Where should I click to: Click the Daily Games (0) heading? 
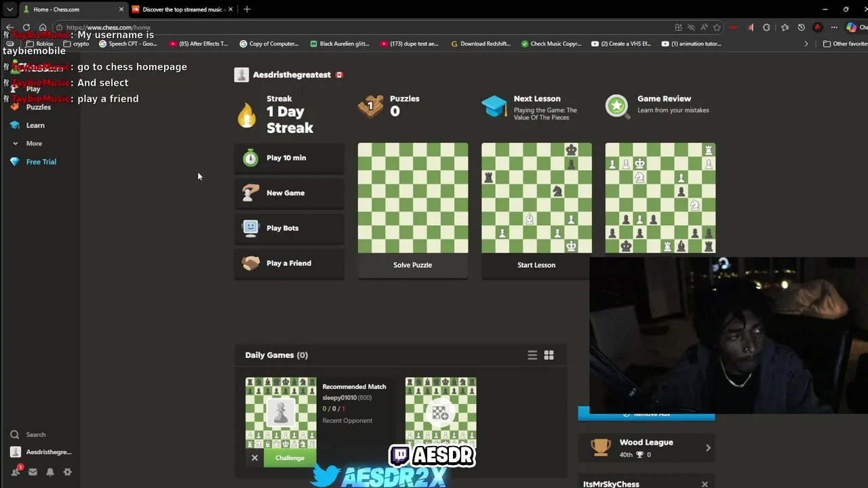click(x=277, y=355)
